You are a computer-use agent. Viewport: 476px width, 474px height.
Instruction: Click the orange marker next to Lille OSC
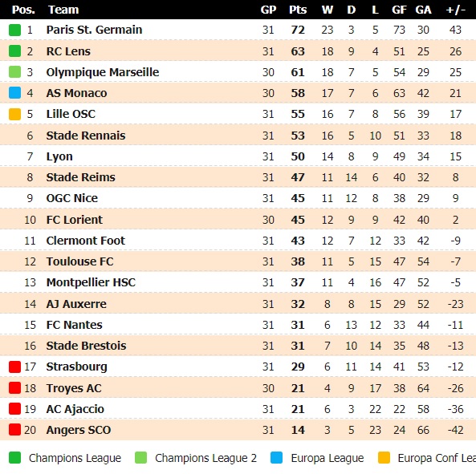point(14,115)
